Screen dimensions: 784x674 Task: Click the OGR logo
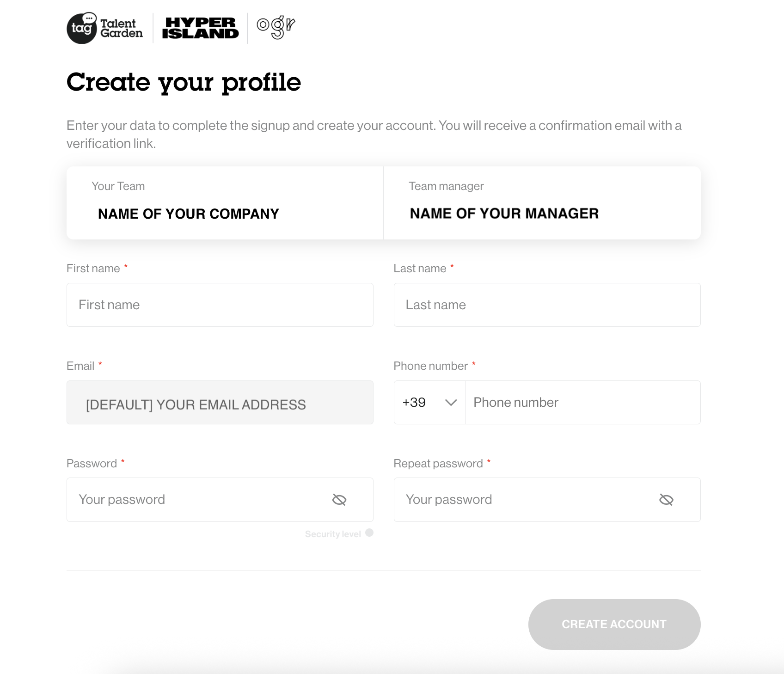[x=276, y=27]
